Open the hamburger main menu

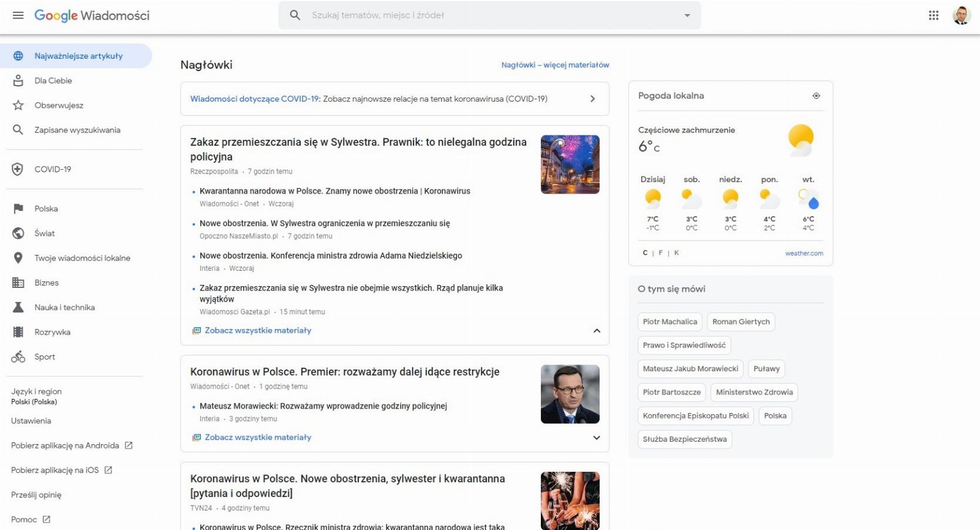tap(18, 15)
